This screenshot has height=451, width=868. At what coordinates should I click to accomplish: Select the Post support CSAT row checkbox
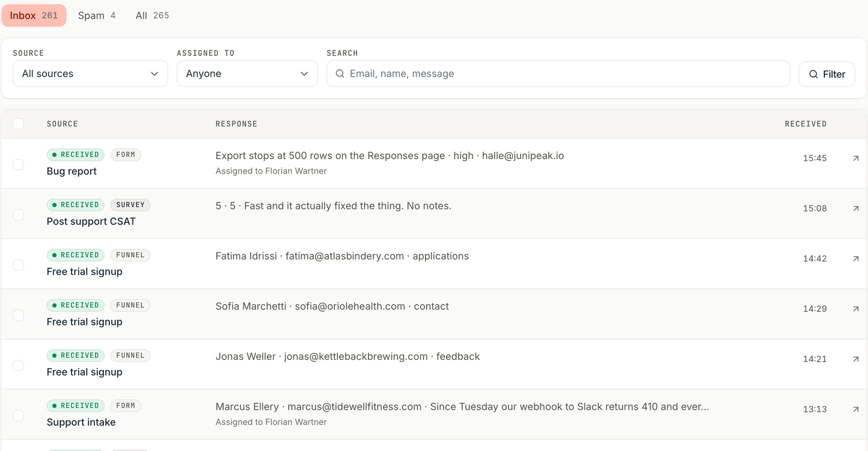pos(18,215)
